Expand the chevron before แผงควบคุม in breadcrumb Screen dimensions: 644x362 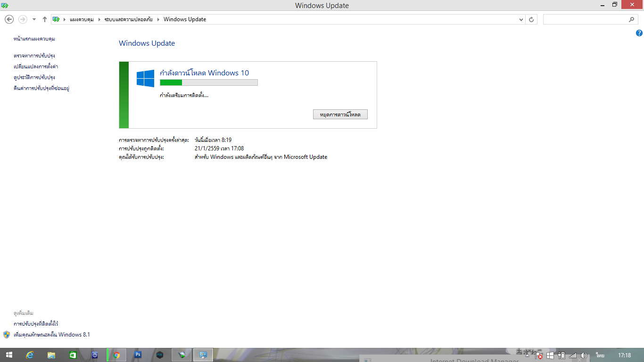(65, 19)
